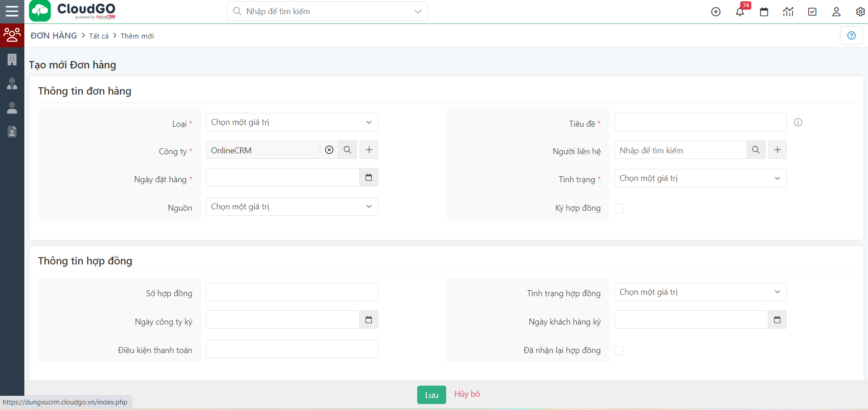The width and height of the screenshot is (868, 410).
Task: Focus the Tiêu đề input field
Action: (x=700, y=122)
